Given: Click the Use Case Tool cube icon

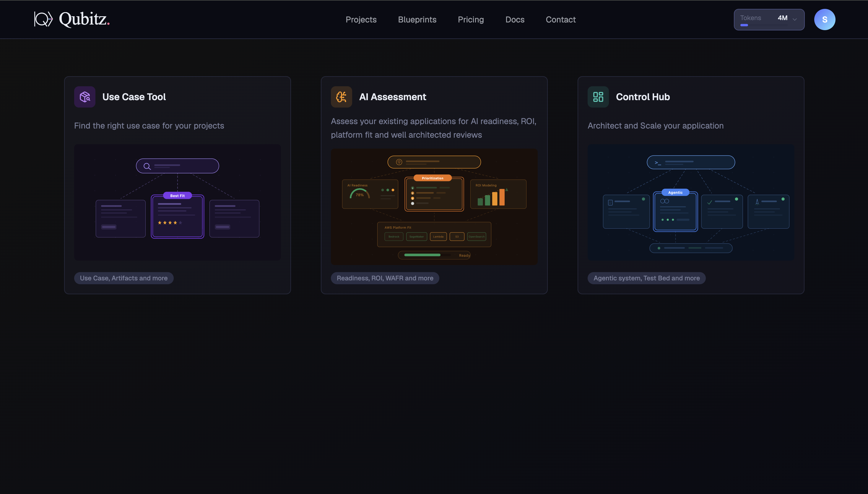Looking at the screenshot, I should pos(85,97).
